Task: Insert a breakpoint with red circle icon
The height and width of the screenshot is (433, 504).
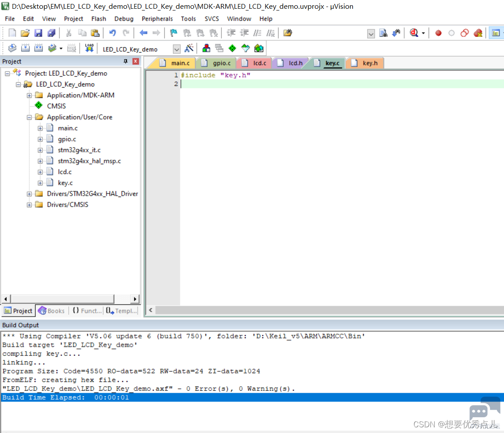Action: tap(438, 33)
